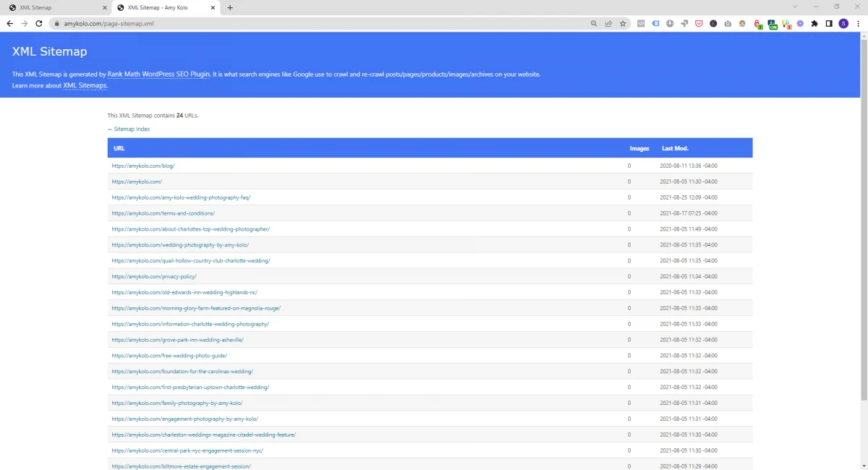The width and height of the screenshot is (868, 470).
Task: Reload the sitemap page
Action: (39, 23)
